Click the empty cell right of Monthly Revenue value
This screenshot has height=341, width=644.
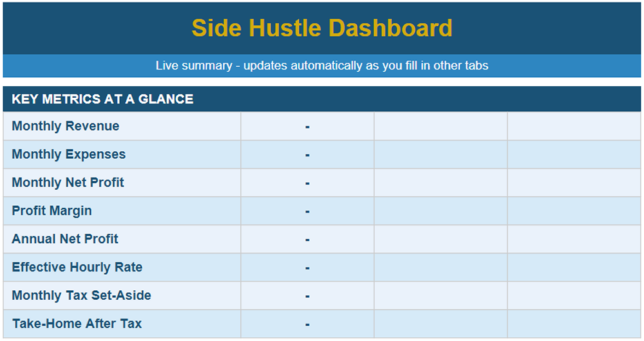440,126
